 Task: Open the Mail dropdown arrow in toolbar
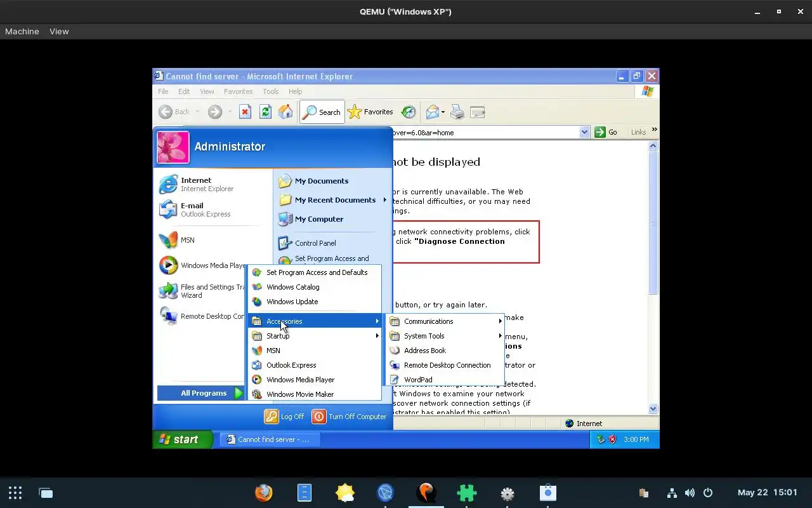443,112
